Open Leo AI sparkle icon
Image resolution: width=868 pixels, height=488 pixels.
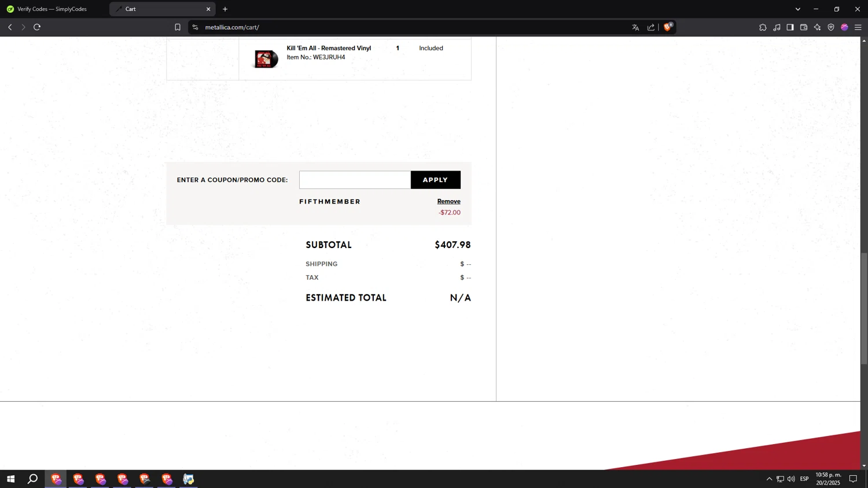point(817,27)
